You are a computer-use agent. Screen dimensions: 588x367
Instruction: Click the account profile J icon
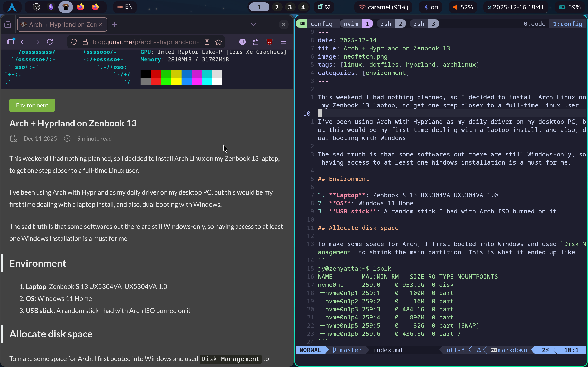(x=242, y=42)
